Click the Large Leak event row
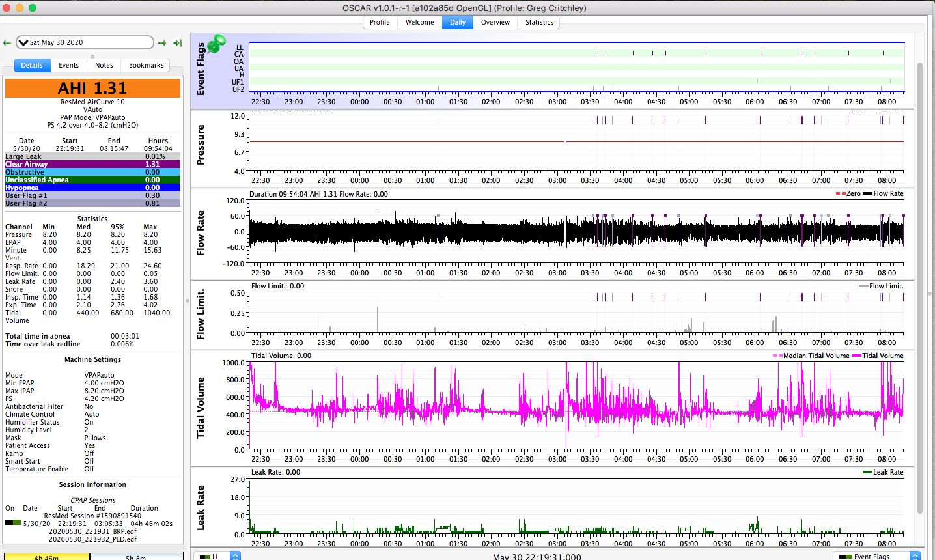This screenshot has width=935, height=560. click(92, 156)
